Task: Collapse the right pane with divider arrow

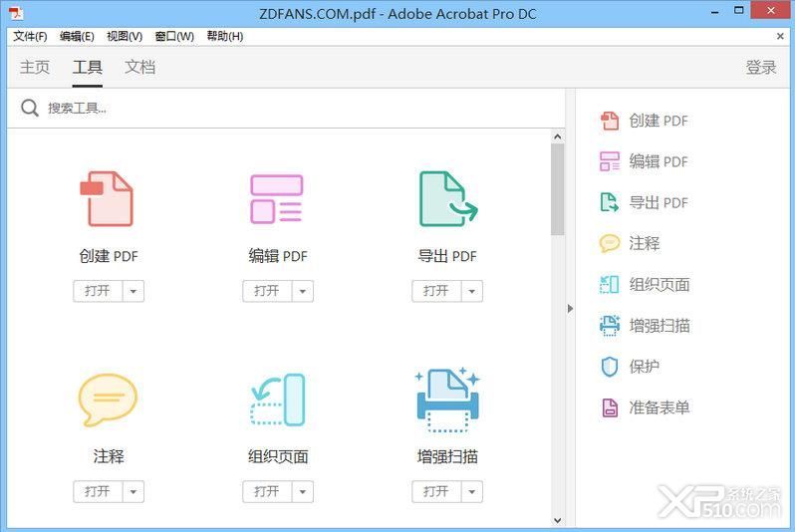Action: [571, 309]
